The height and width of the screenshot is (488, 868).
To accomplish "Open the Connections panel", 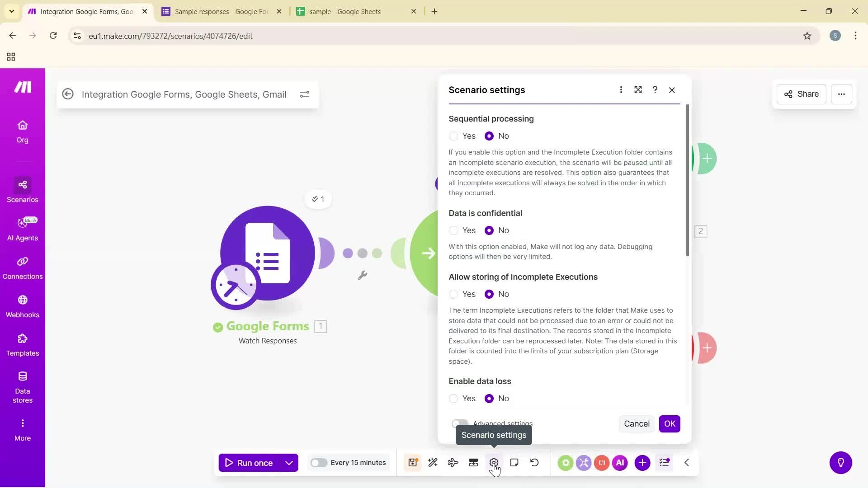I will pyautogui.click(x=22, y=268).
